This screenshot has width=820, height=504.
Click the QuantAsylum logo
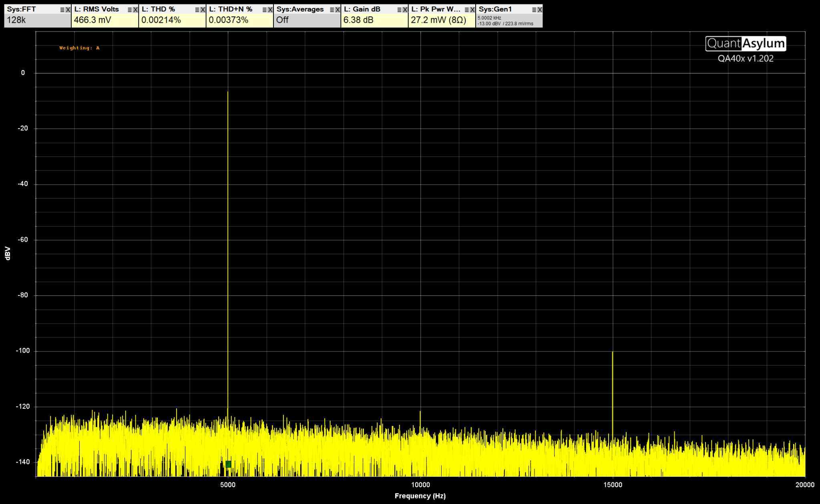coord(746,43)
